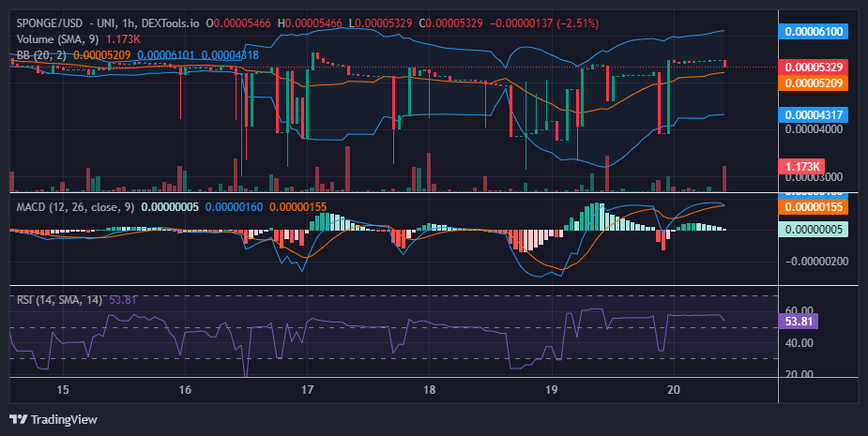Click the -0.00000200 MACD axis tick
This screenshot has width=868, height=436.
pyautogui.click(x=816, y=262)
